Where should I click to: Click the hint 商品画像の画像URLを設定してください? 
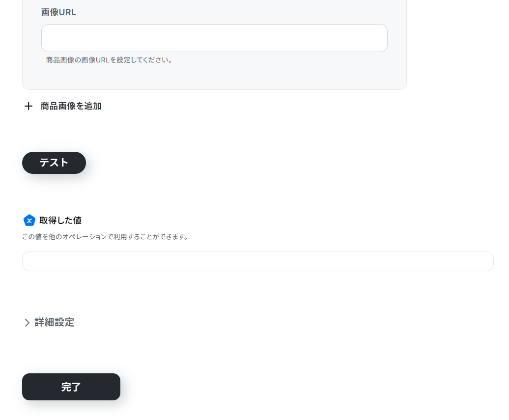coord(109,60)
